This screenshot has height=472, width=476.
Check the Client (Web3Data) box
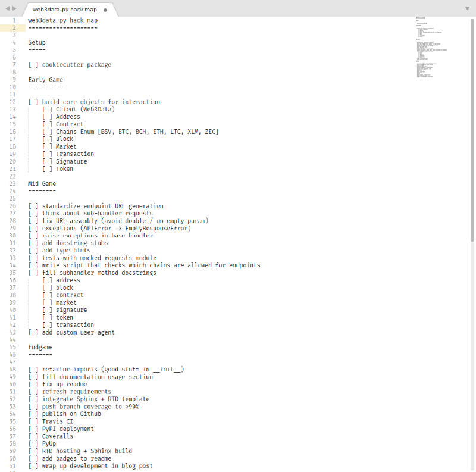(x=47, y=110)
